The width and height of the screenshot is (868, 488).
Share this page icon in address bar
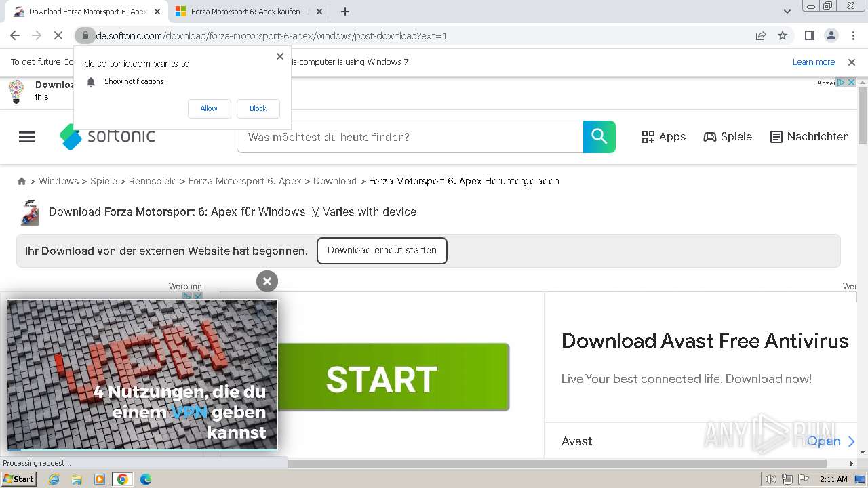(x=761, y=36)
